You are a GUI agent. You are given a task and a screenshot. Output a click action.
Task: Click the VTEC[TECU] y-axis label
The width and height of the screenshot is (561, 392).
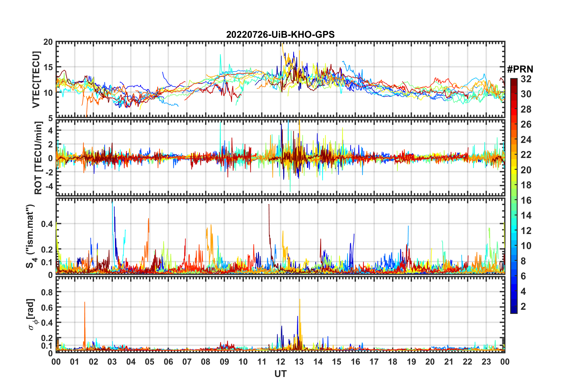tap(36, 80)
